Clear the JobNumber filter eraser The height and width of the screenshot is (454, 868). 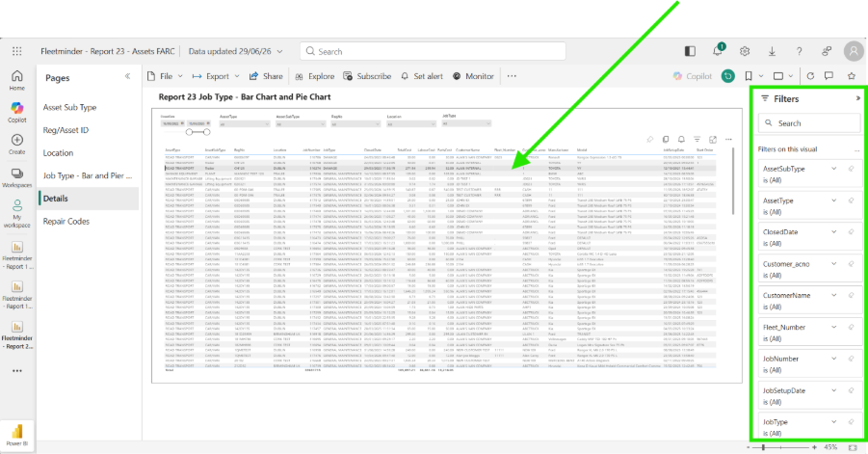coord(852,359)
